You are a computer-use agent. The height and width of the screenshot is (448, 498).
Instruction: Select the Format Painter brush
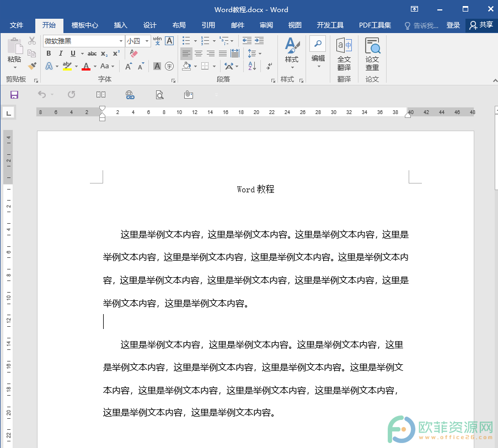click(x=32, y=66)
